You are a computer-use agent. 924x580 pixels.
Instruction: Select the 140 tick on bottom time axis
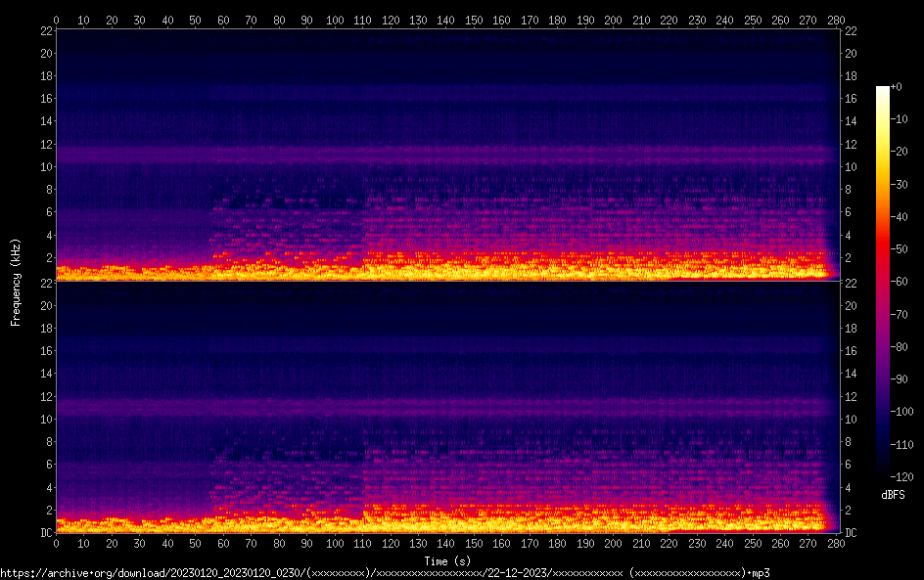(x=446, y=543)
